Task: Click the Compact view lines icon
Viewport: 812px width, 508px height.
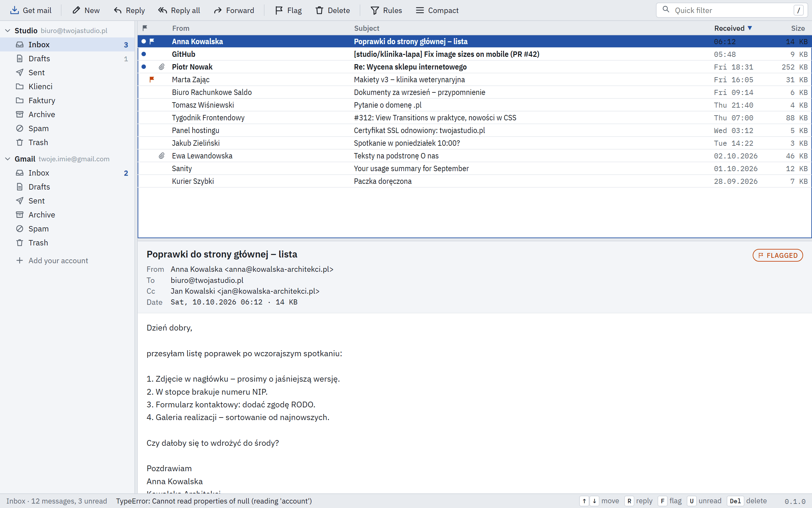Action: click(420, 10)
